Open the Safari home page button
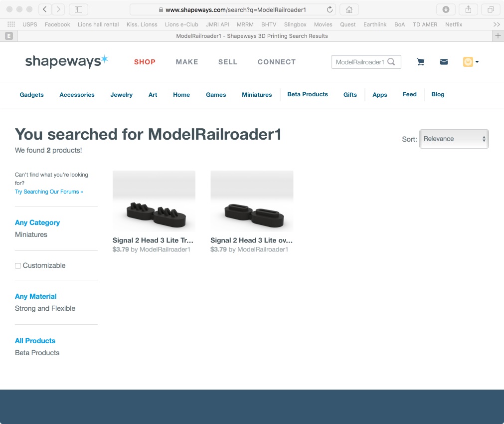Viewport: 504px width, 424px height. tap(349, 9)
